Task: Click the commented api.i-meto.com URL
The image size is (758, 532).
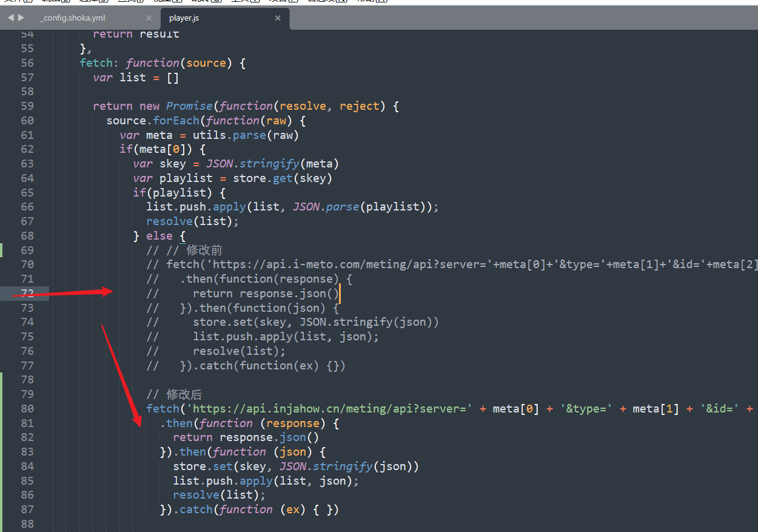Action: click(315, 264)
